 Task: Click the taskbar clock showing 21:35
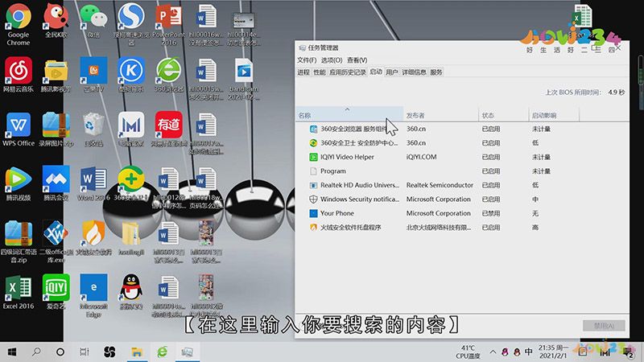pyautogui.click(x=553, y=352)
